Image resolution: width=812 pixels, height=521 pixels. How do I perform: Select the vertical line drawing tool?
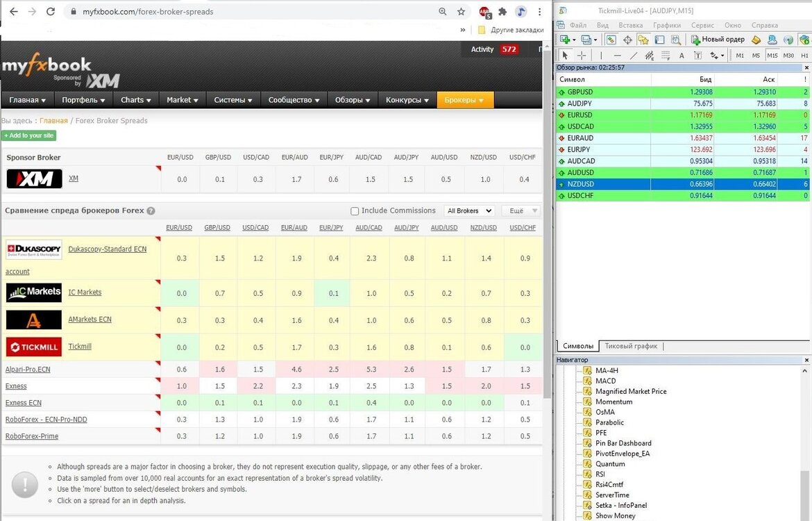601,56
